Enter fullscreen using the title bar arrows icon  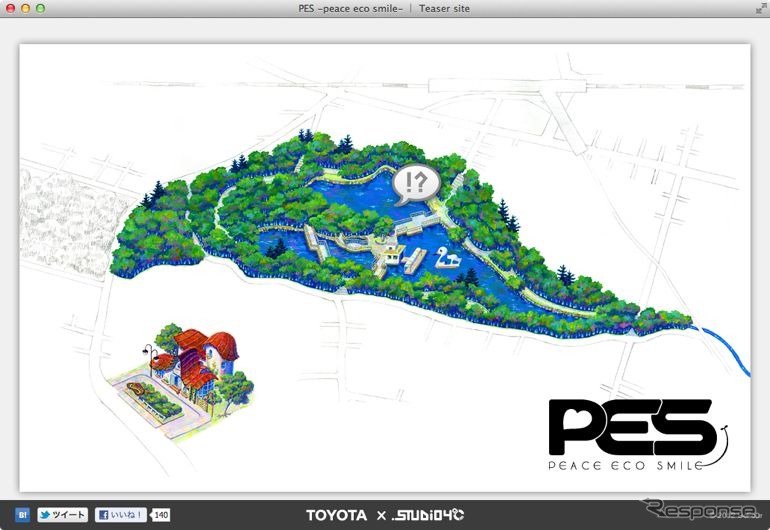tap(757, 8)
